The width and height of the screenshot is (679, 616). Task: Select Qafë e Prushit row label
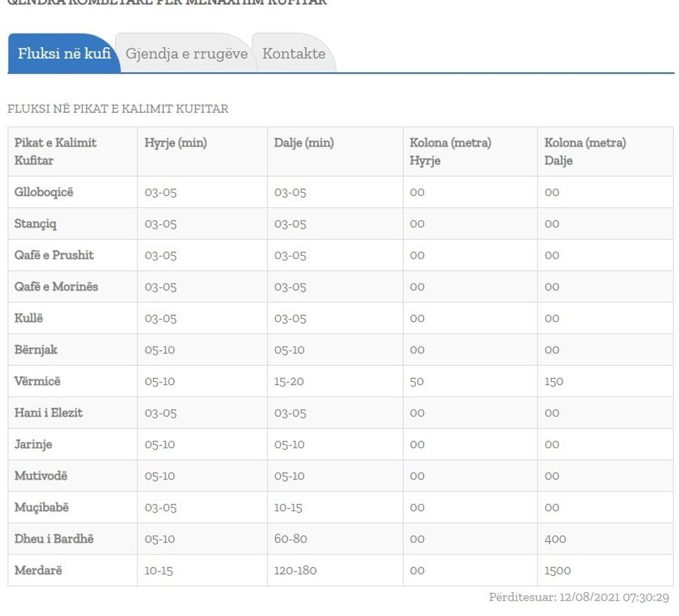point(54,255)
